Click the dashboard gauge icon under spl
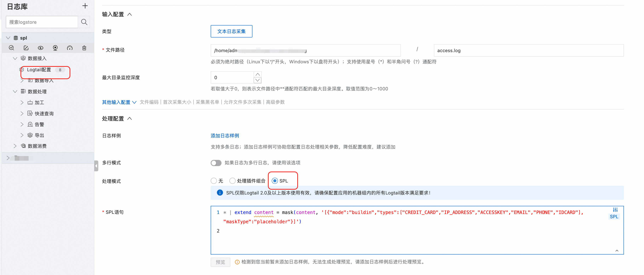This screenshot has height=275, width=644. (70, 48)
